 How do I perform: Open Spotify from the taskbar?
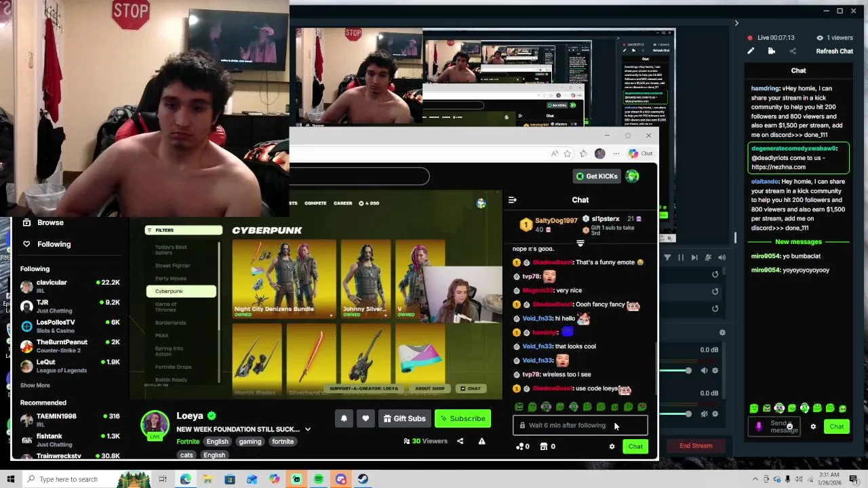click(319, 479)
